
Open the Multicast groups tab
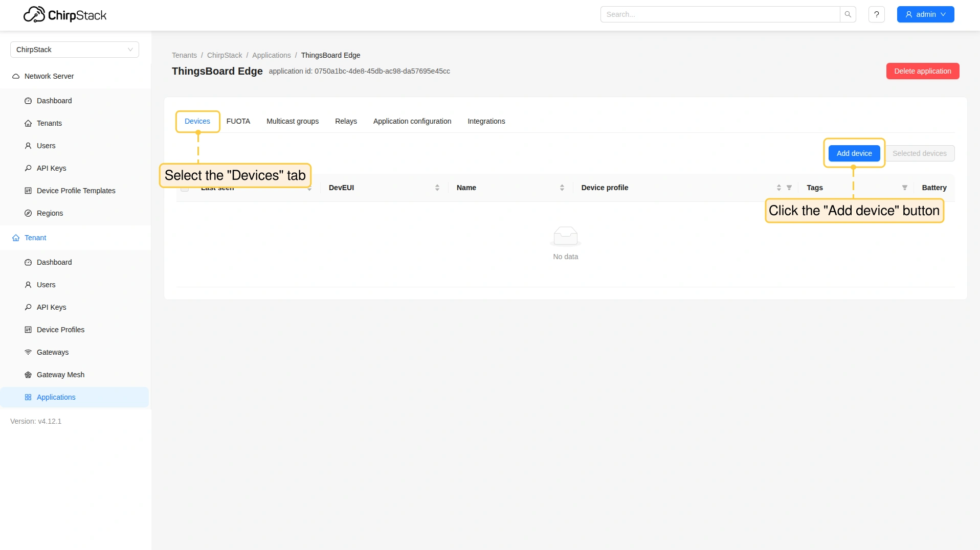tap(293, 121)
